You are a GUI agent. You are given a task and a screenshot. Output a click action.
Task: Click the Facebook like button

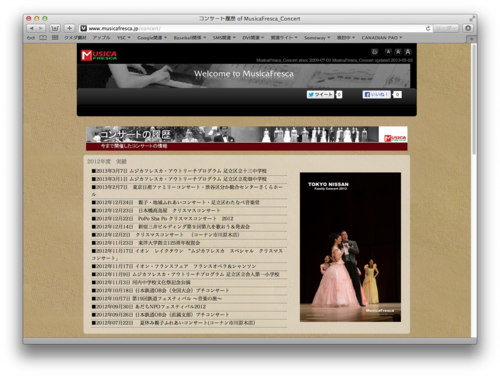[376, 95]
